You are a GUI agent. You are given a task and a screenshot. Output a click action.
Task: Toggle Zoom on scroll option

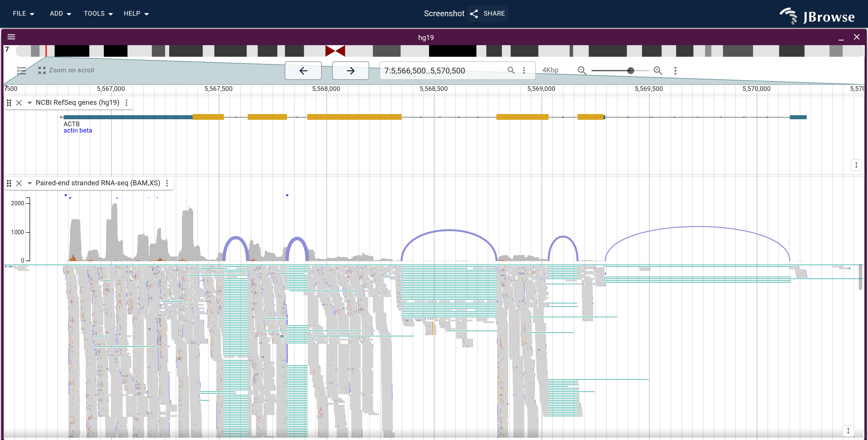coord(66,70)
